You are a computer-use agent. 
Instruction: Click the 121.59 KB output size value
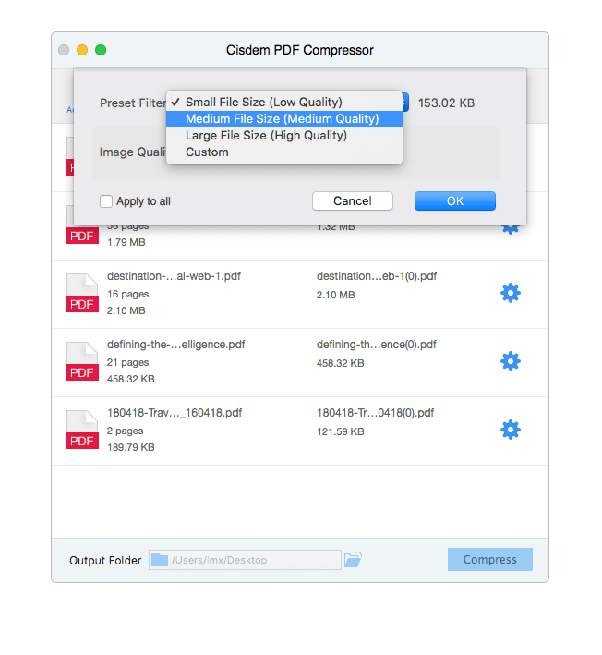pos(340,432)
